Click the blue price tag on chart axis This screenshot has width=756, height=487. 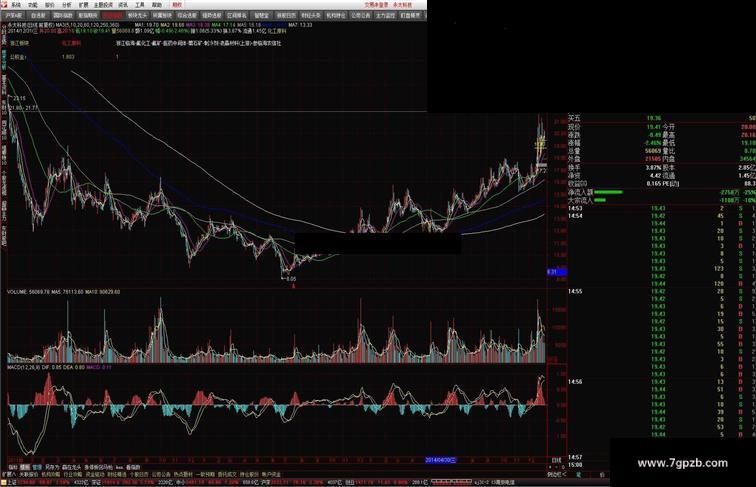click(x=556, y=272)
